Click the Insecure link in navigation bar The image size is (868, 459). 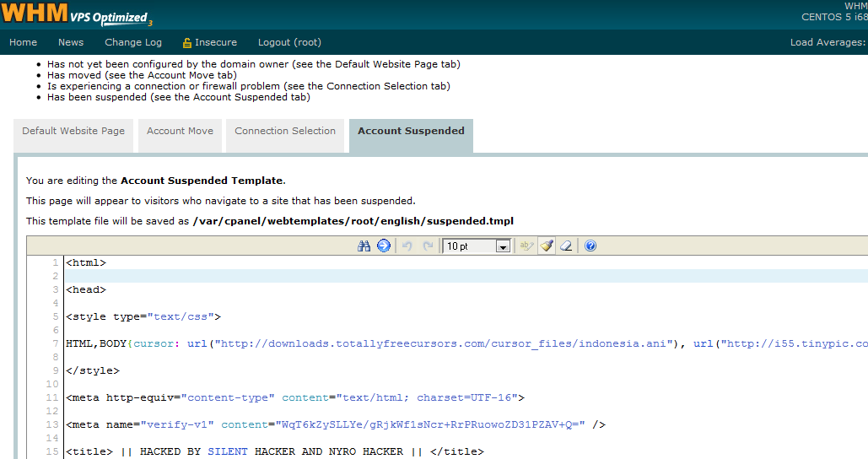216,42
